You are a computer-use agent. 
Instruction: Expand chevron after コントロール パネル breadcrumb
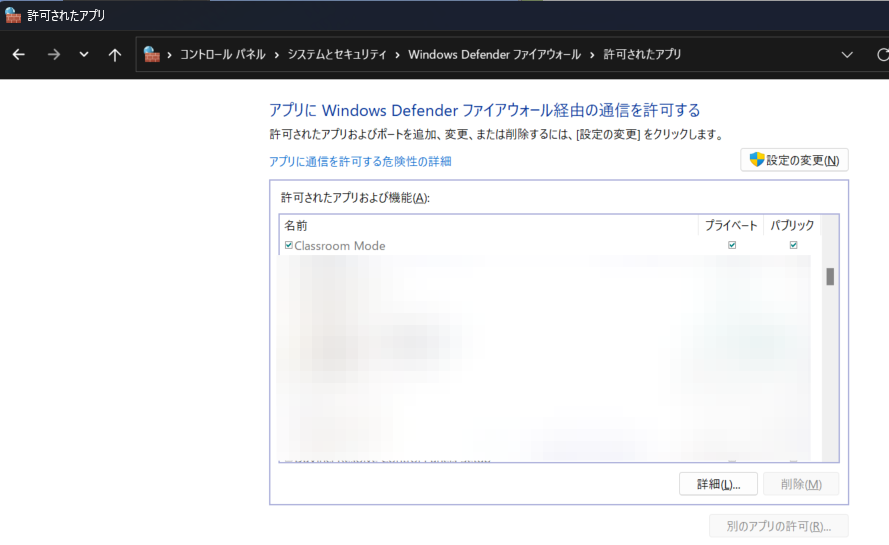[x=277, y=54]
